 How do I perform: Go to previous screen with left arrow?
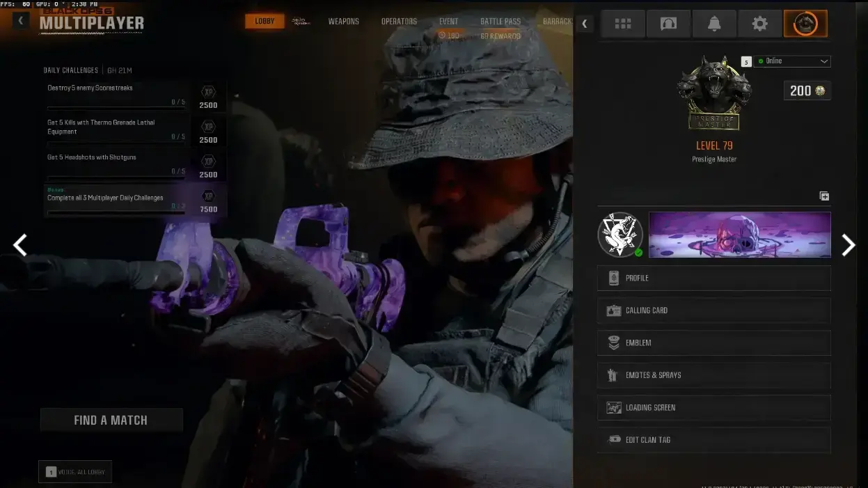[20, 245]
